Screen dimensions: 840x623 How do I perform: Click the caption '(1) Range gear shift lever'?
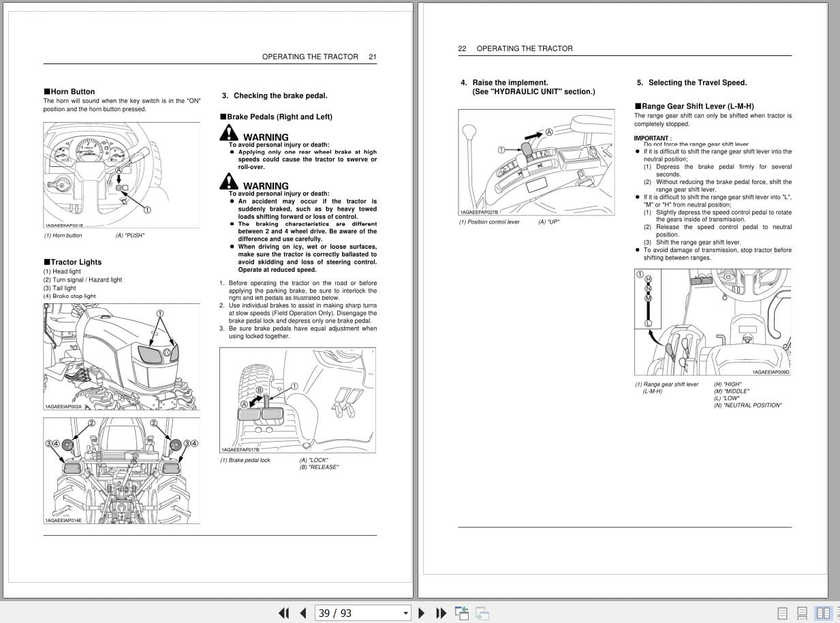[x=667, y=384]
